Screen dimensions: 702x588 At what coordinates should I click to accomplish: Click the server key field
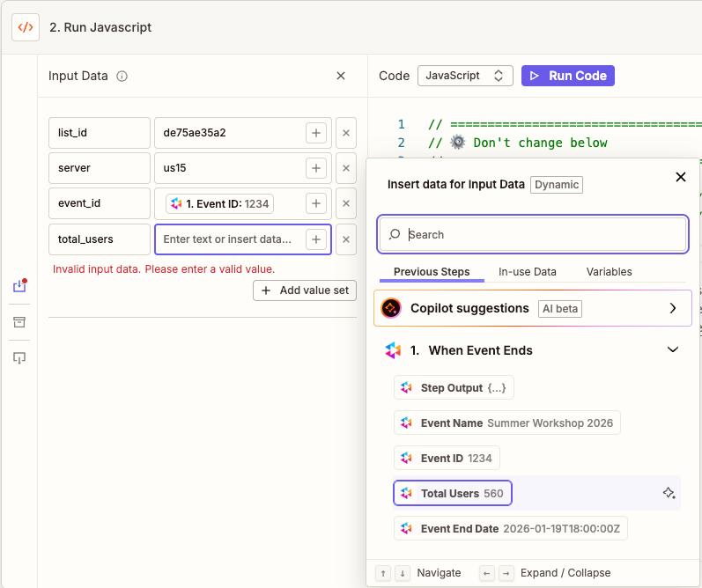tap(100, 168)
